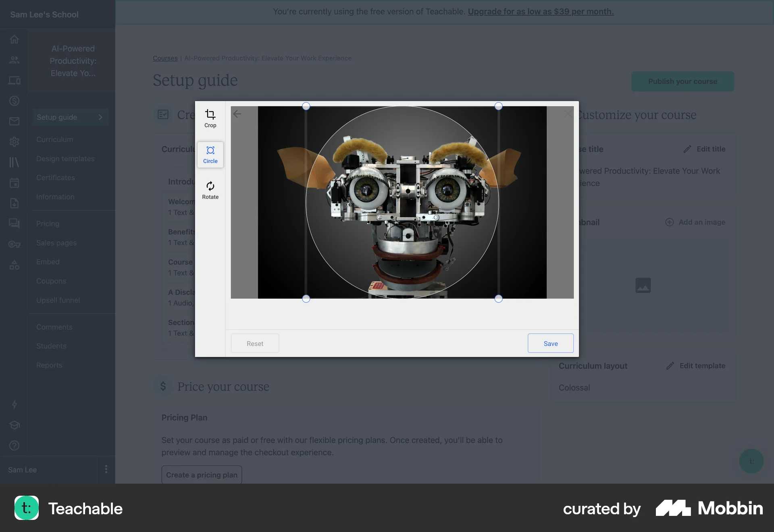
Task: Reset the image crop
Action: [x=254, y=343]
